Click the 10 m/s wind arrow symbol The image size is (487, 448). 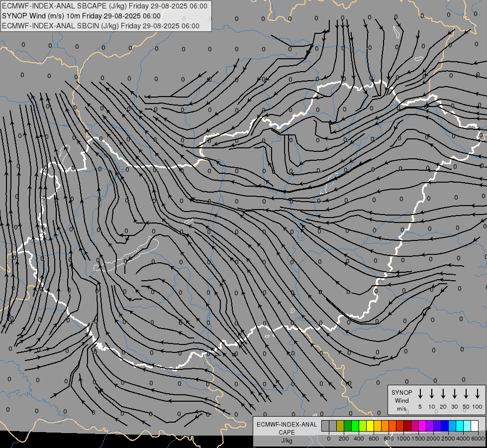[x=431, y=394]
